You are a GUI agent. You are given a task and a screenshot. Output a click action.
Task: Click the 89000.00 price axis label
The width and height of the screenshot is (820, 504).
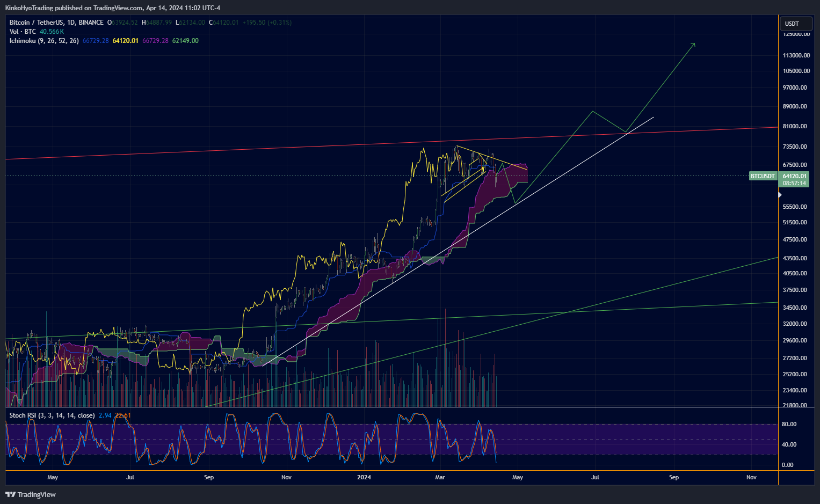(x=795, y=106)
